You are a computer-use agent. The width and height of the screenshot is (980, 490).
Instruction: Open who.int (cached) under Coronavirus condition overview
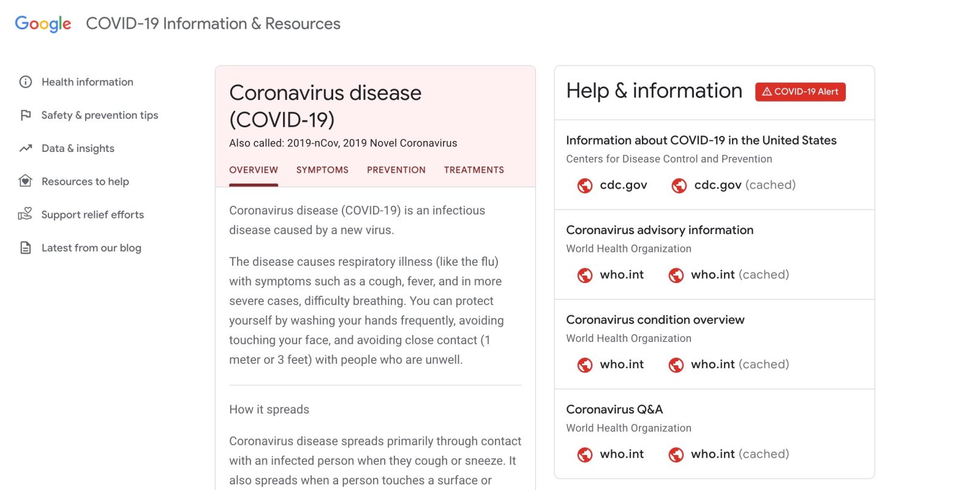[x=739, y=364]
